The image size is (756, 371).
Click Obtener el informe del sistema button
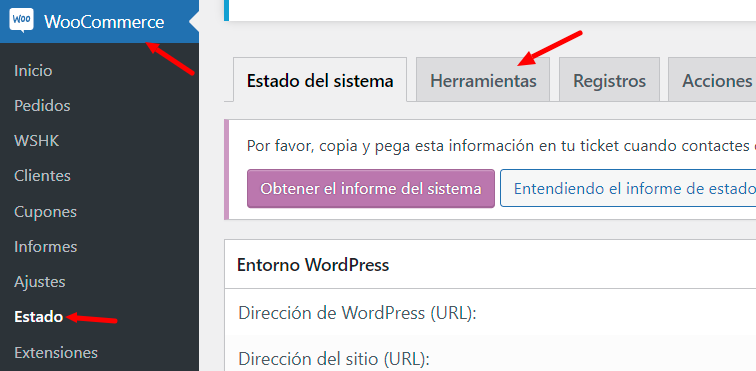pos(371,189)
